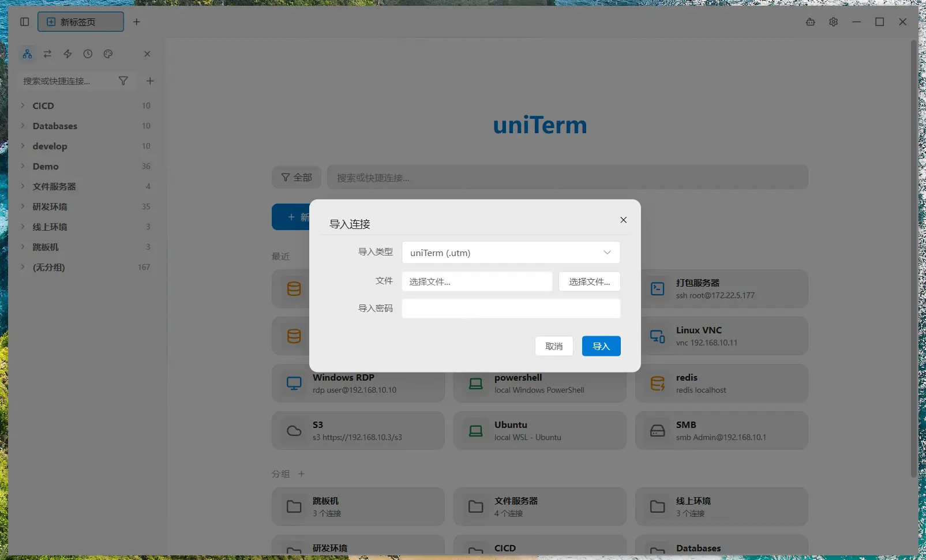Click the 最近 section heading
Image resolution: width=926 pixels, height=560 pixels.
281,256
